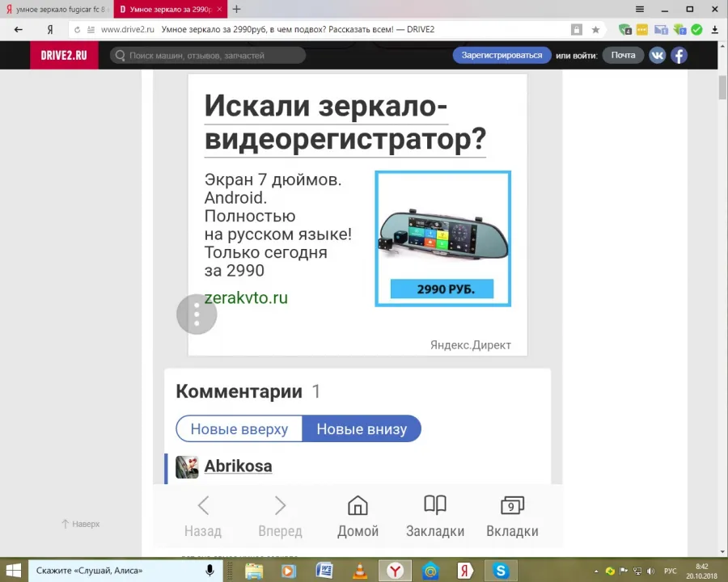This screenshot has height=582, width=728.
Task: Click the page scrollbar up arrow
Action: click(x=722, y=46)
